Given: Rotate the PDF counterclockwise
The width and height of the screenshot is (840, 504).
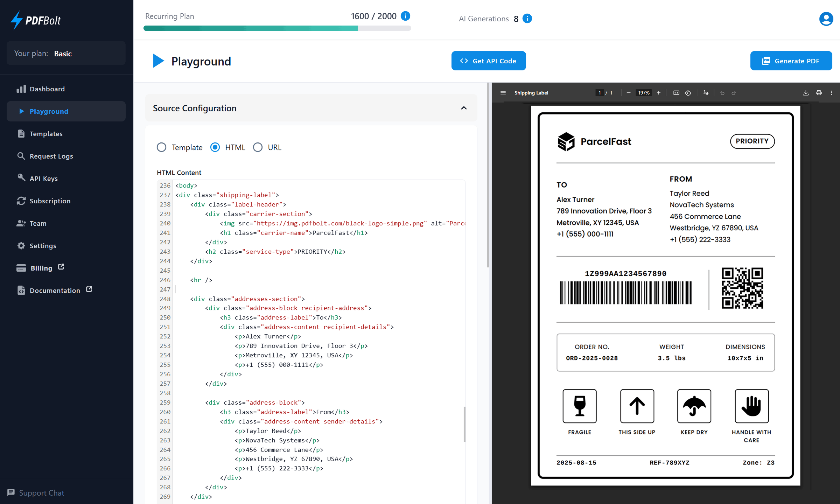Looking at the screenshot, I should [688, 93].
